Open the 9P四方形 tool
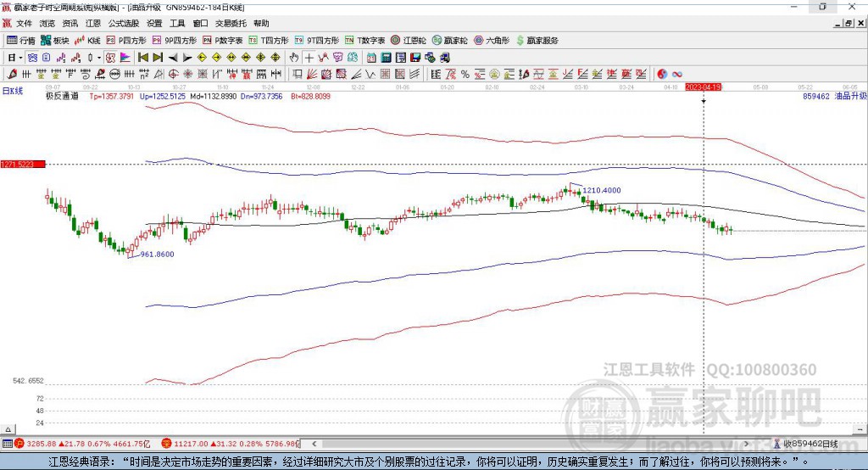 click(x=175, y=41)
